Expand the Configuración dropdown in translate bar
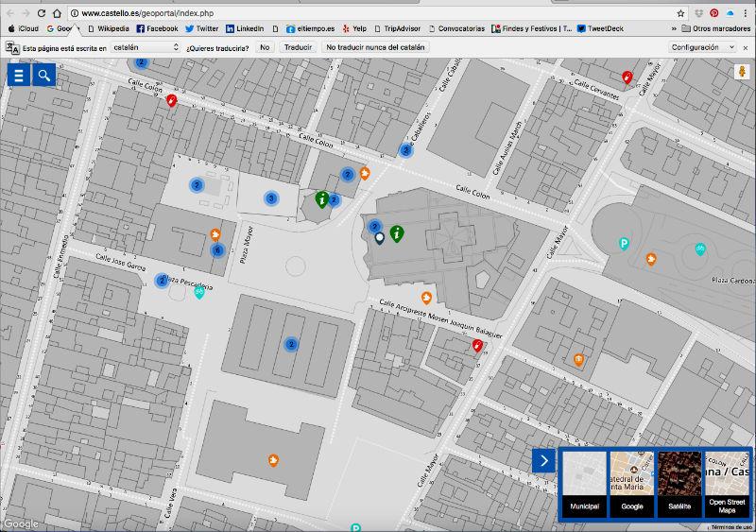 point(700,46)
